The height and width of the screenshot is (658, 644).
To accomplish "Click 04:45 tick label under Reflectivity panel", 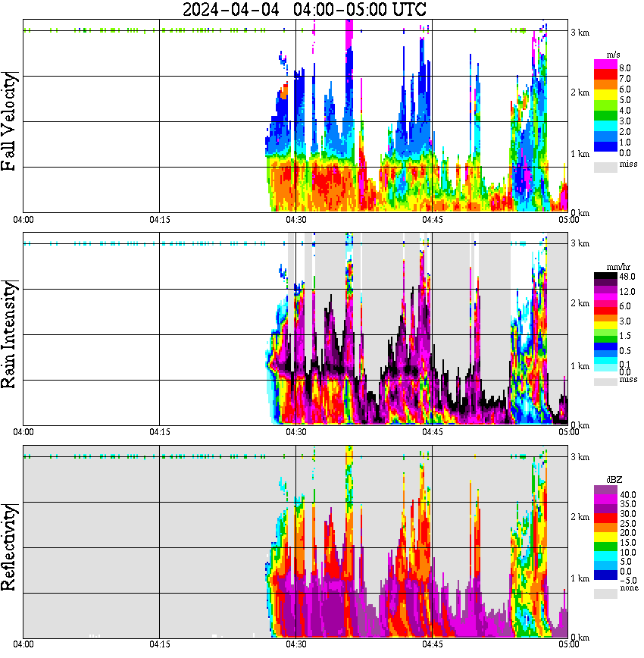I will click(433, 644).
